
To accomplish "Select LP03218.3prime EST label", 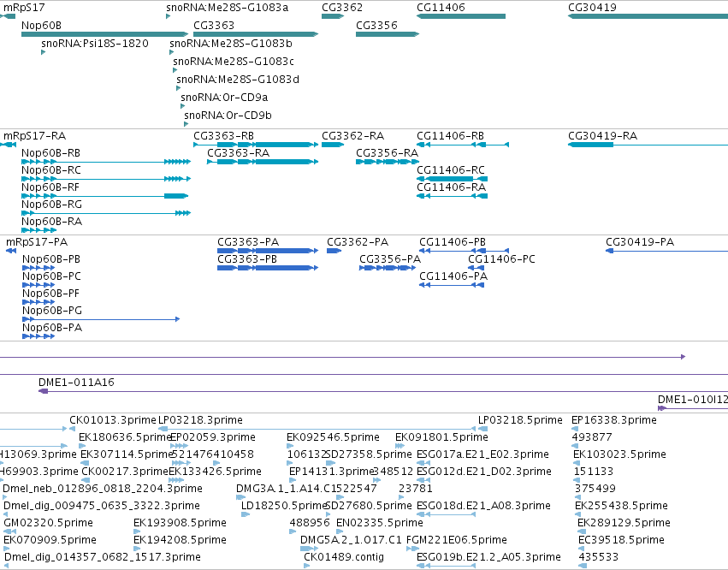I will [200, 420].
